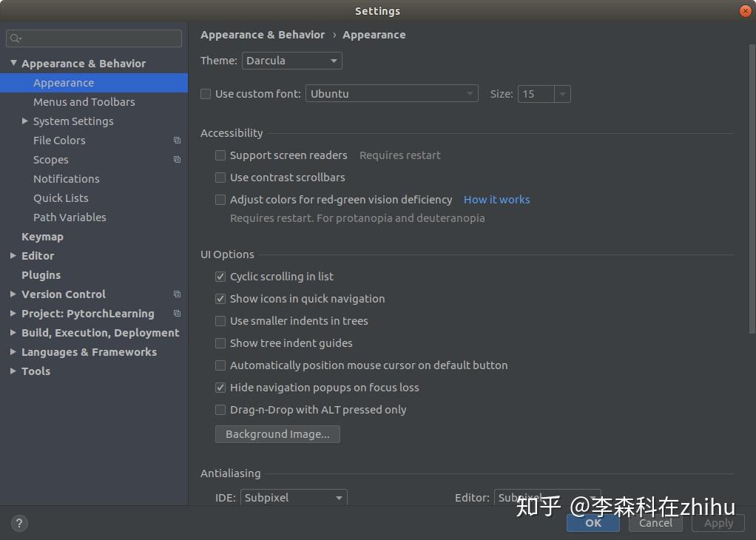This screenshot has height=540, width=756.
Task: Uncheck Hide navigation popups on focus loss
Action: [x=220, y=388]
